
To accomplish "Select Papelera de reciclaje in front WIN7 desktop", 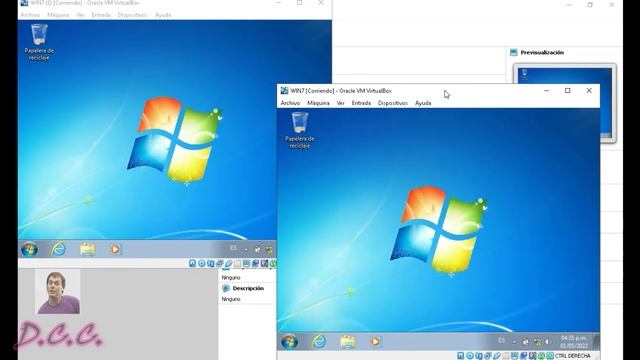I will tap(300, 131).
